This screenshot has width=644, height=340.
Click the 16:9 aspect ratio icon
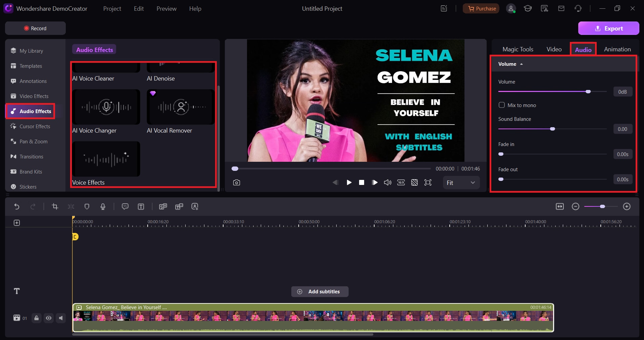[401, 183]
